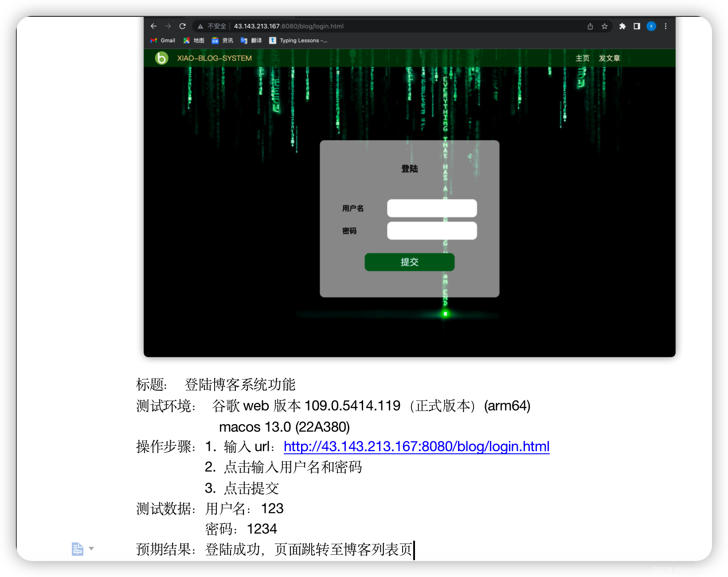Open the Typing Lessons bookmark

298,40
